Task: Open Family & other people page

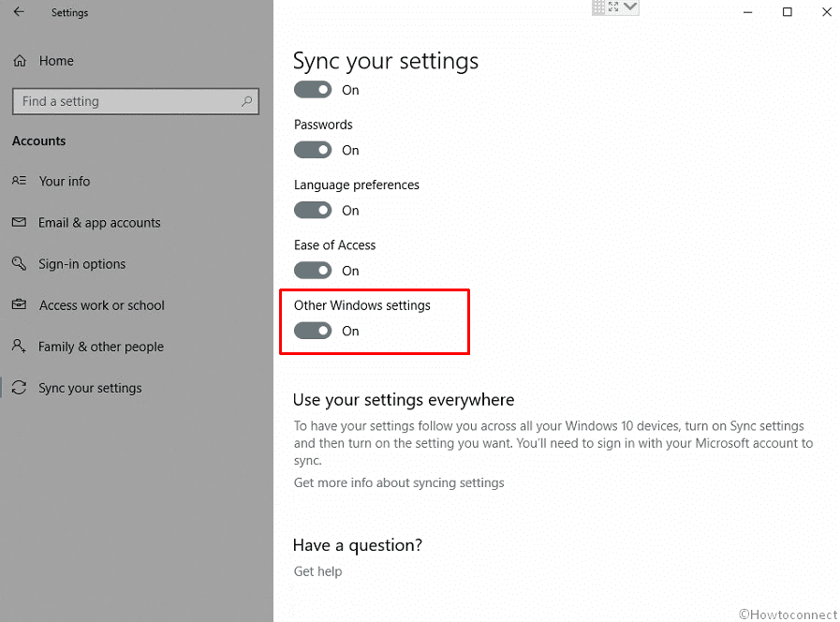Action: pyautogui.click(x=100, y=347)
